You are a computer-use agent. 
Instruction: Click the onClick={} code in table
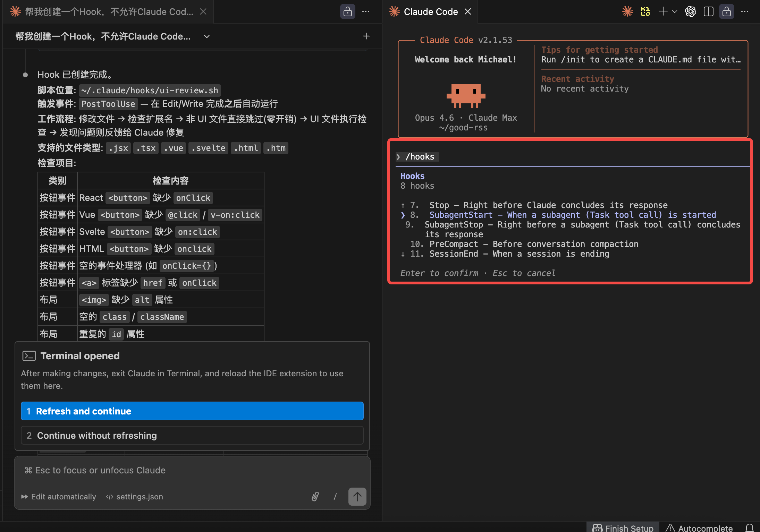187,266
